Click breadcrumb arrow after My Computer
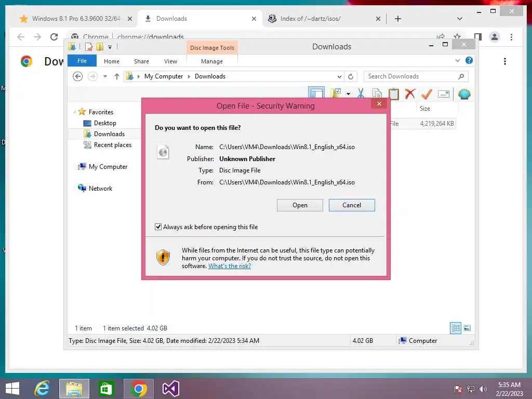The width and height of the screenshot is (532, 399). pos(189,76)
